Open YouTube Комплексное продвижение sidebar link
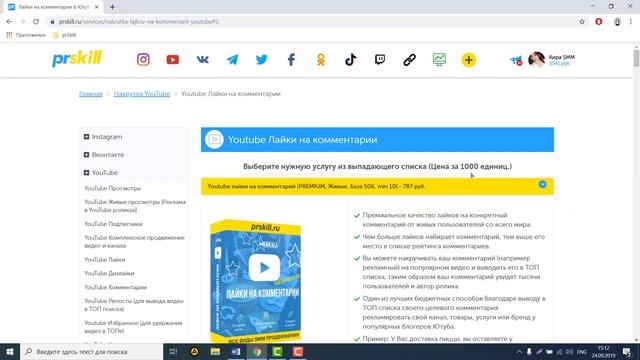This screenshot has height=360, width=640. click(x=134, y=241)
